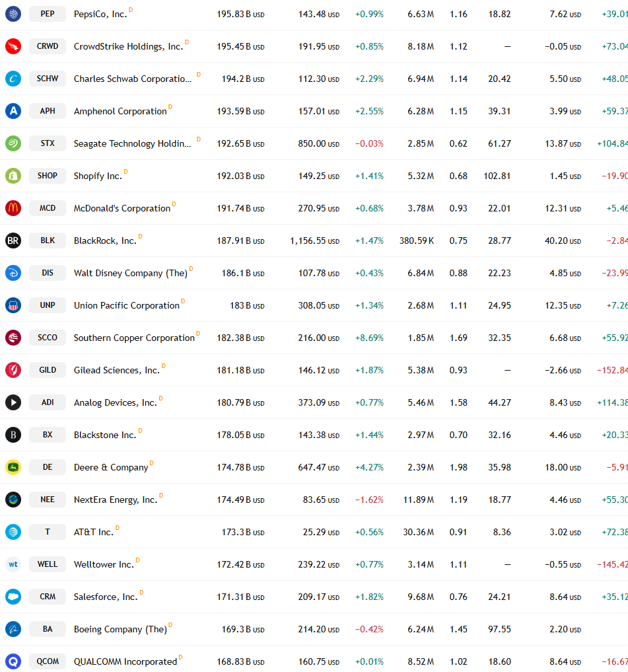Select the 1,156.55 USD price cell

click(315, 241)
